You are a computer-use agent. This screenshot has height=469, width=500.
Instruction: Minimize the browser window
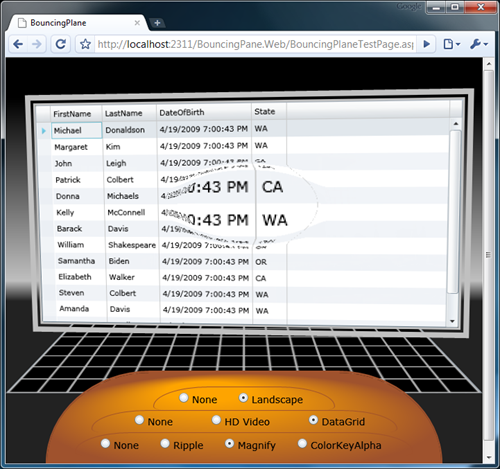437,7
